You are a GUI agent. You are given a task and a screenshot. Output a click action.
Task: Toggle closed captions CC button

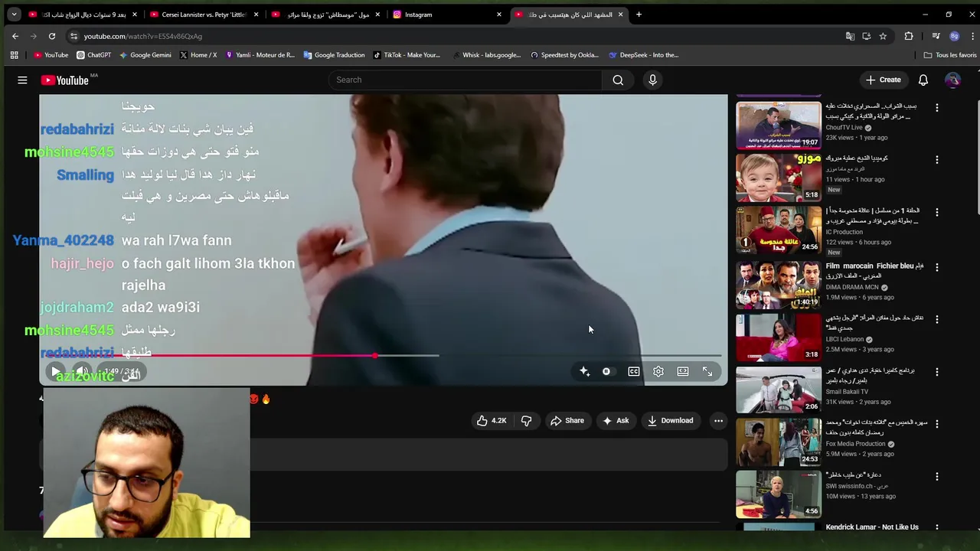pos(634,371)
